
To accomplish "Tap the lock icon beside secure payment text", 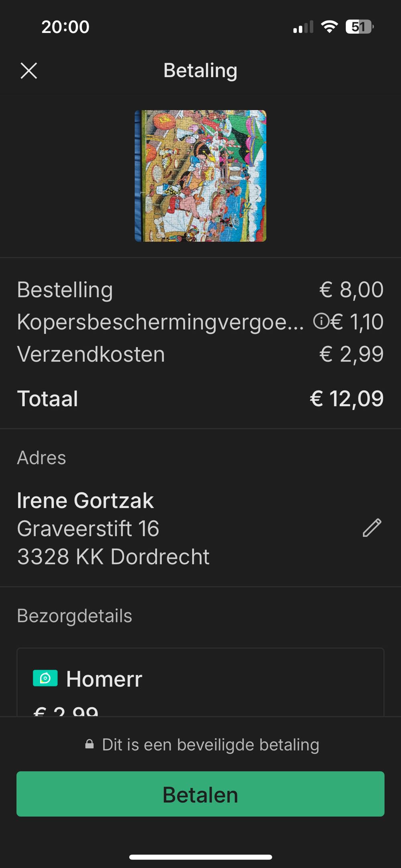I will click(x=89, y=745).
